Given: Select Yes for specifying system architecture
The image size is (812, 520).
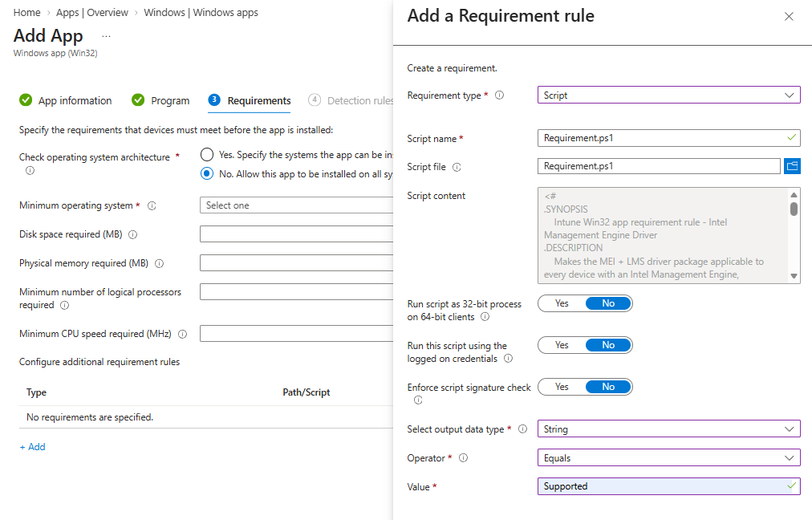Looking at the screenshot, I should (207, 154).
